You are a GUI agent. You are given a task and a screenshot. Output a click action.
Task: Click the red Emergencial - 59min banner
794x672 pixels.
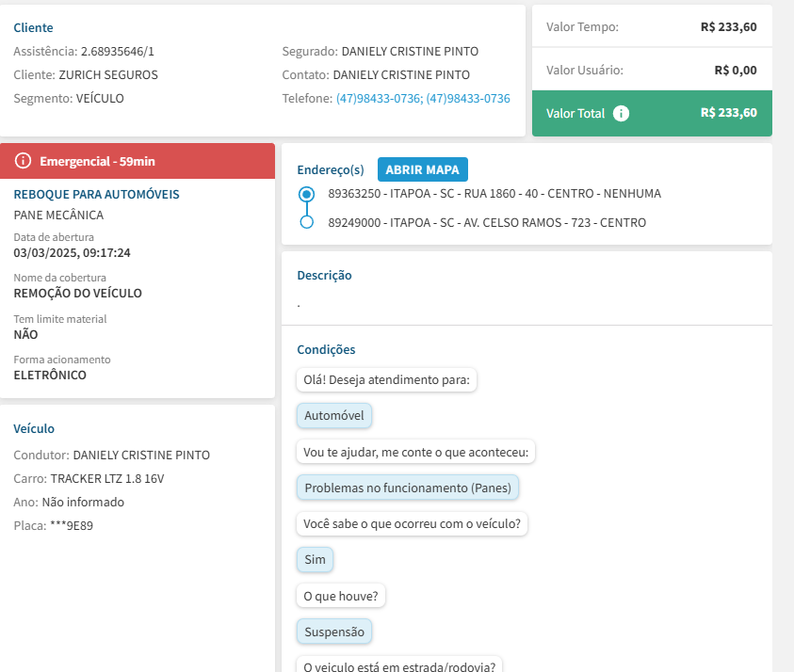click(x=138, y=161)
